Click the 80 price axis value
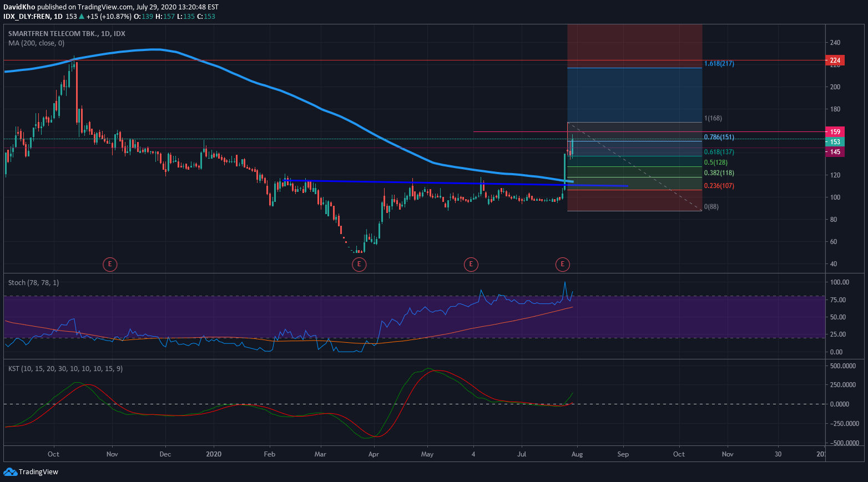Screen dimensions: 868x482 (x=833, y=220)
